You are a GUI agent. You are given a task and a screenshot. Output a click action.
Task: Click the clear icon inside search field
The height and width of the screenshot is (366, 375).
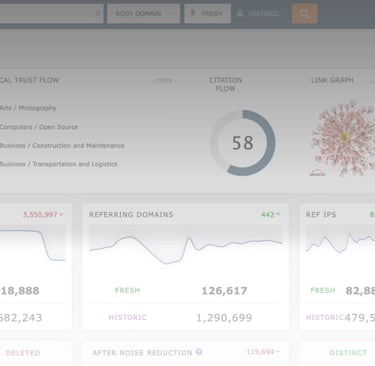(98, 14)
